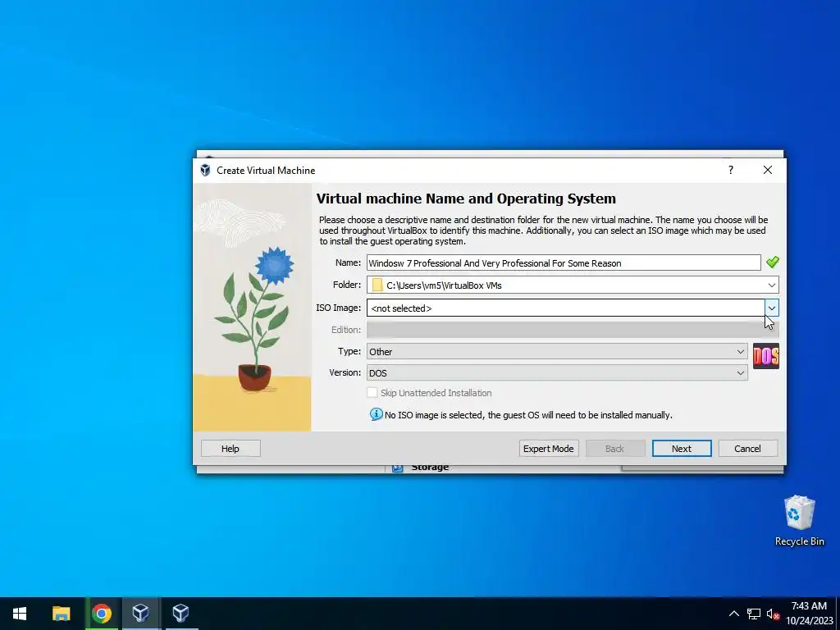The width and height of the screenshot is (840, 630).
Task: Switch to Expert Mode
Action: [x=548, y=449]
